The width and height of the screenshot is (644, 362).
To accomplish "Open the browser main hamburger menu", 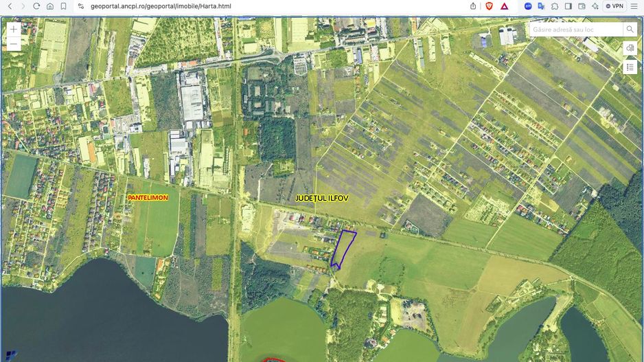I will click(634, 6).
